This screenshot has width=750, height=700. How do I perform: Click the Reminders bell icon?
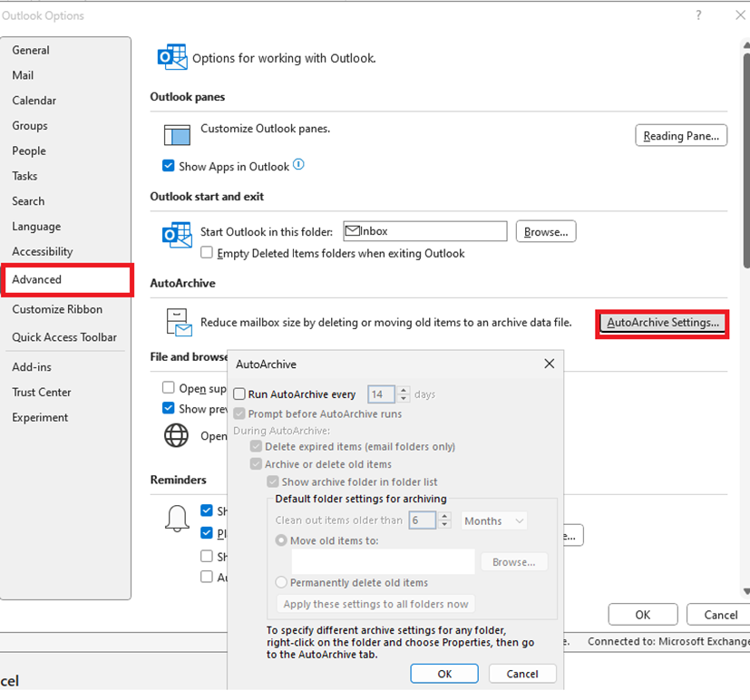click(177, 519)
